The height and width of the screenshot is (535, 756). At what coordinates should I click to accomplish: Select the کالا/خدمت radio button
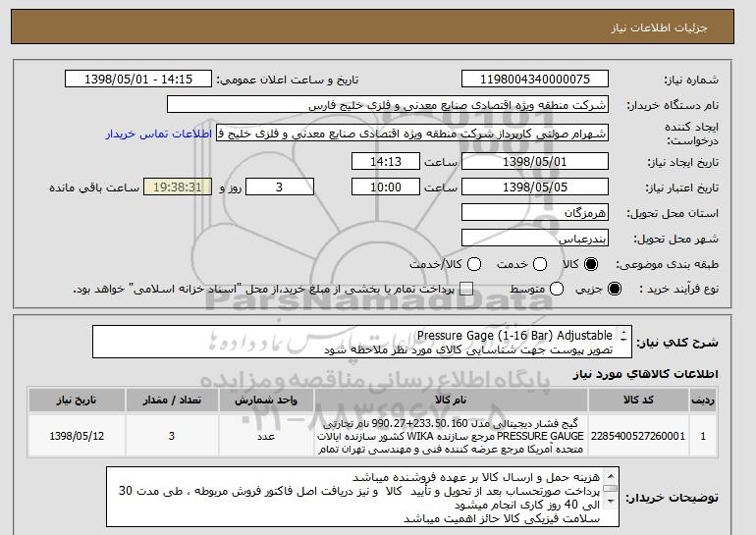[x=474, y=264]
